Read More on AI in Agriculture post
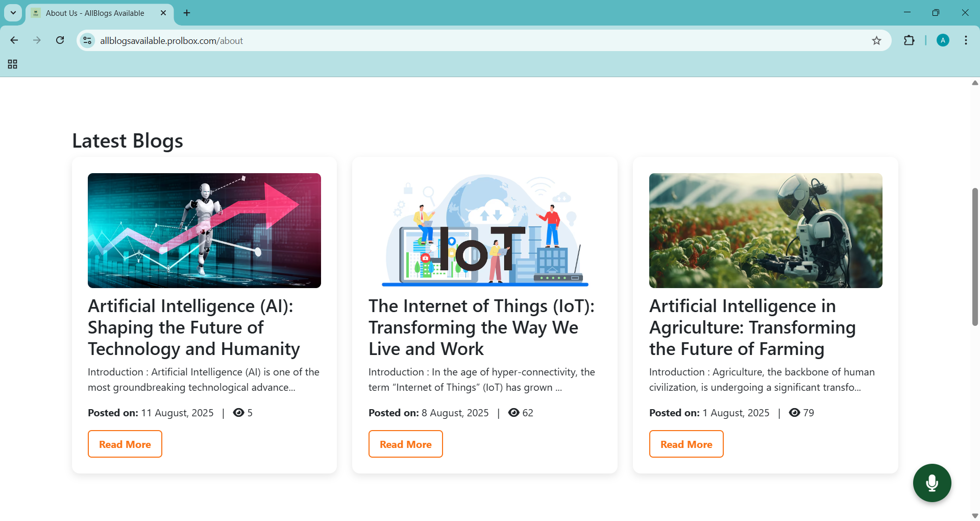 [x=686, y=444]
